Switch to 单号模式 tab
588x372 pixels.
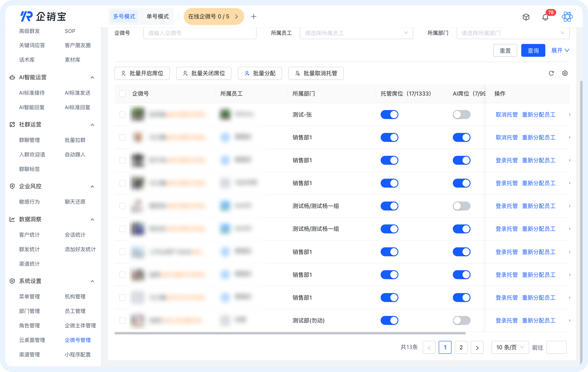157,16
